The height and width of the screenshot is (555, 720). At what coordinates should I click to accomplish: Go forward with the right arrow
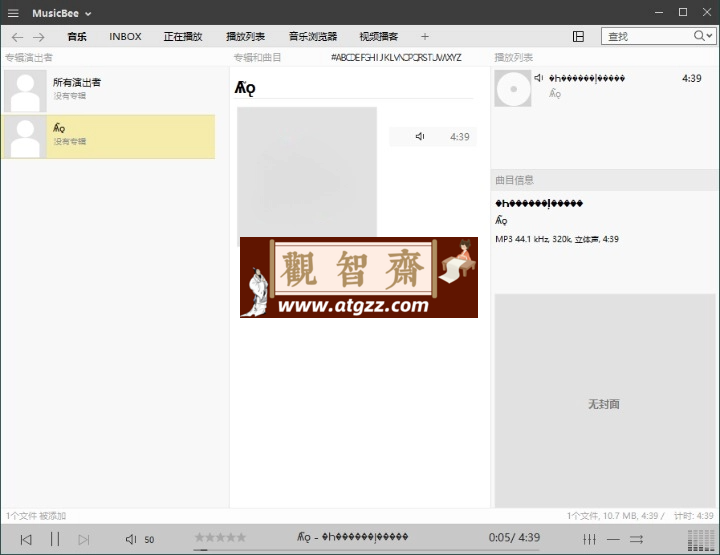click(39, 37)
